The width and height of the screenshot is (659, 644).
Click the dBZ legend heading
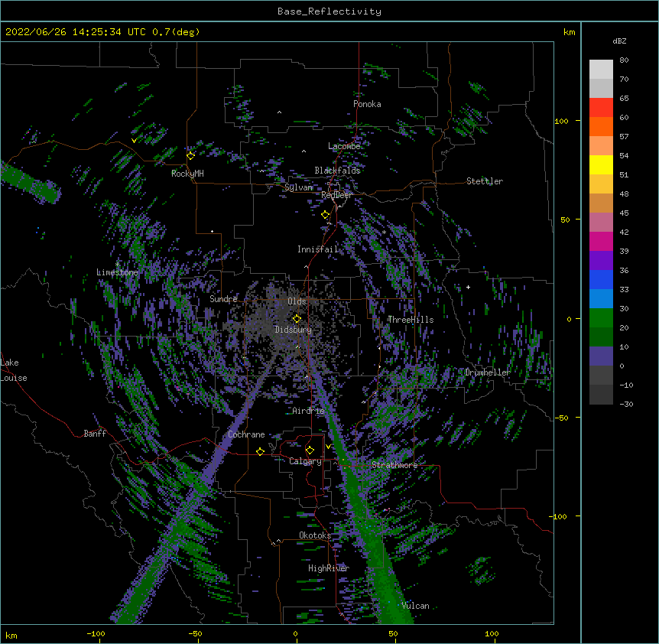click(619, 41)
